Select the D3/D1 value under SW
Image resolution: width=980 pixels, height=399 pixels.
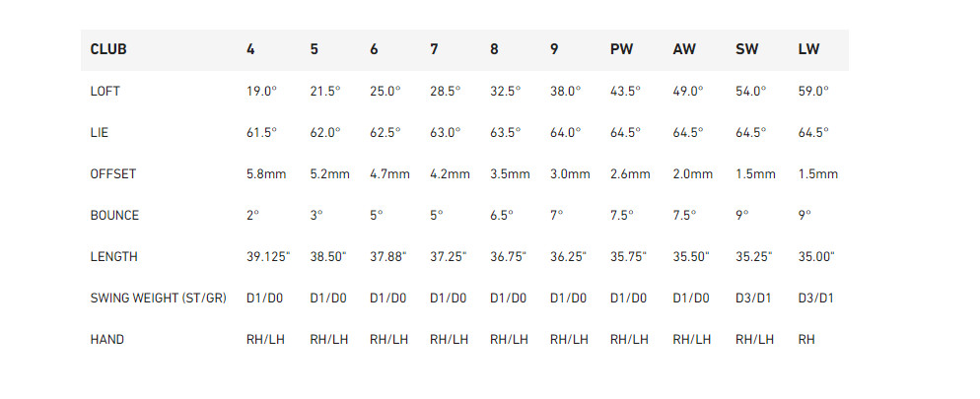(x=754, y=298)
